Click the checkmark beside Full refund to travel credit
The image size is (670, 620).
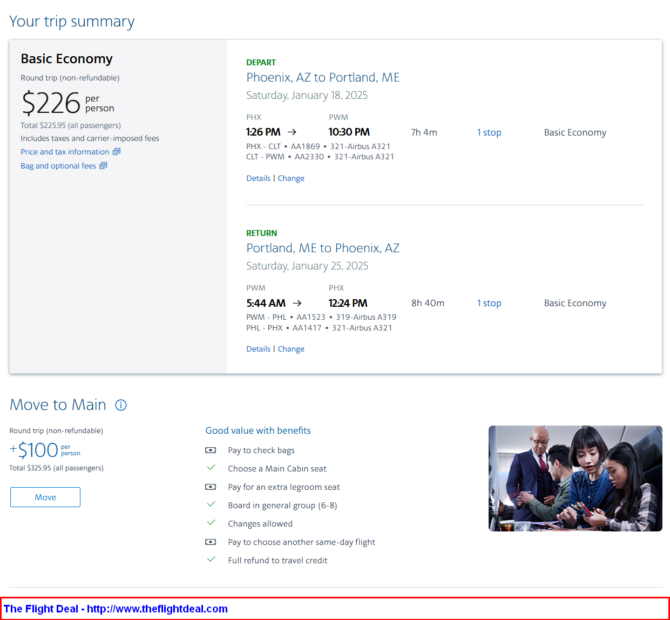point(211,559)
